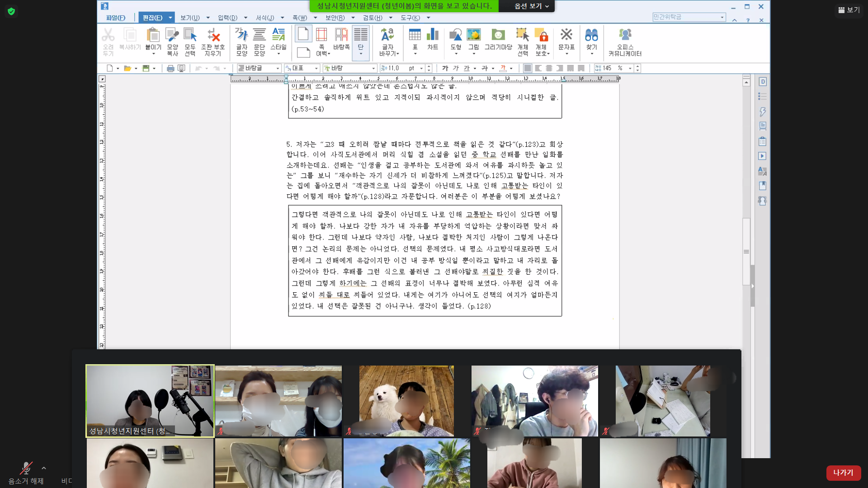
Task: Toggle justify (양쪽 정렬) alignment
Action: pos(527,68)
